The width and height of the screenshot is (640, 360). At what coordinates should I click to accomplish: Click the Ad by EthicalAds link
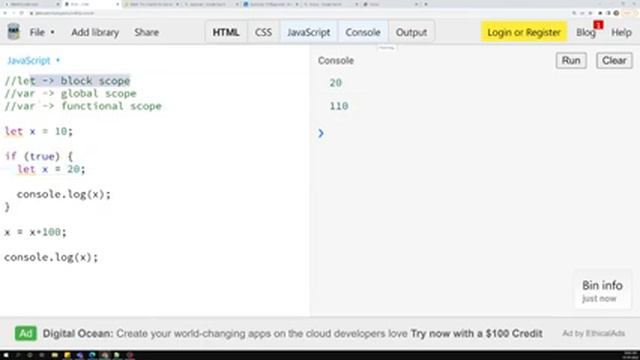pyautogui.click(x=593, y=333)
